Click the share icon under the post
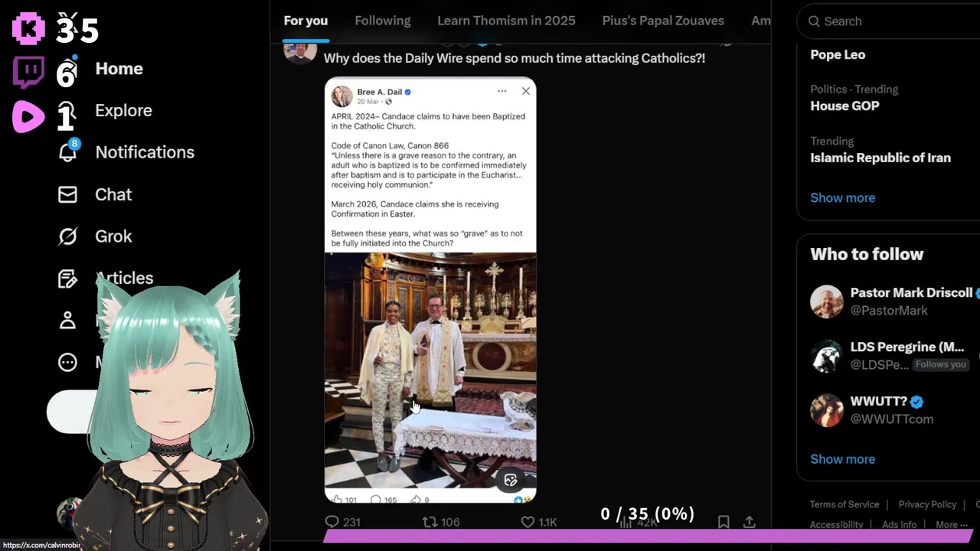This screenshot has height=551, width=980. 750,522
